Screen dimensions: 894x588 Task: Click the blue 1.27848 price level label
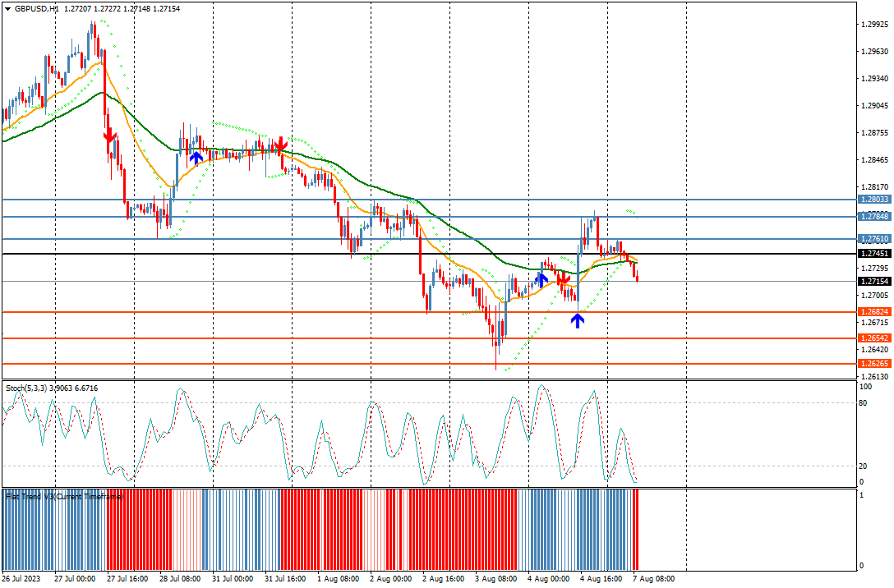(x=874, y=217)
